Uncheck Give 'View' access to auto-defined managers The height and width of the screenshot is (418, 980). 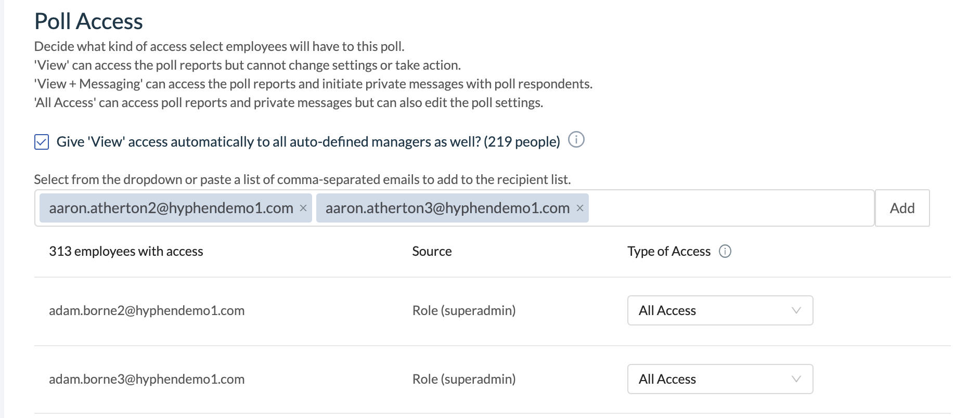pos(42,142)
